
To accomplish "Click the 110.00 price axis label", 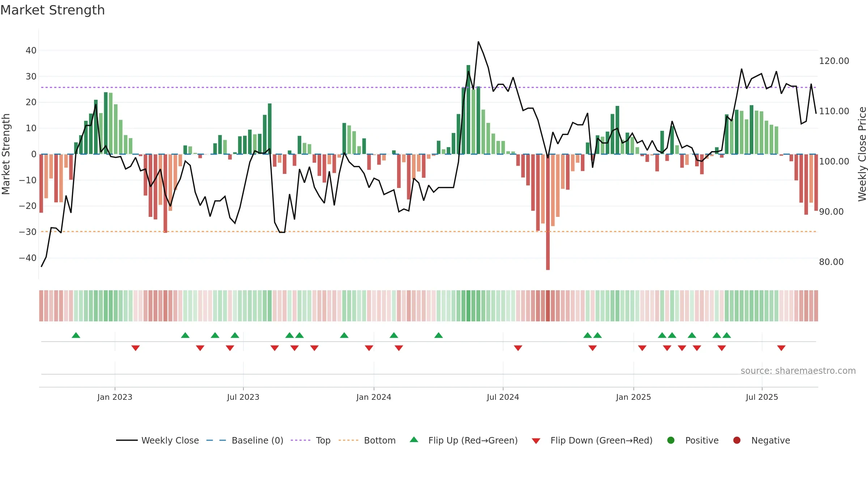I will [834, 111].
